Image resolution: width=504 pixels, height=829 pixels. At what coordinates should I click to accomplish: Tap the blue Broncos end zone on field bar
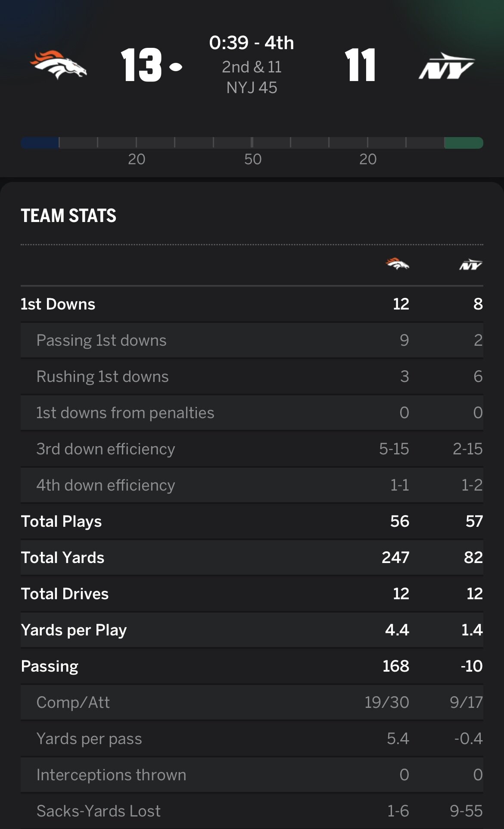(40, 143)
